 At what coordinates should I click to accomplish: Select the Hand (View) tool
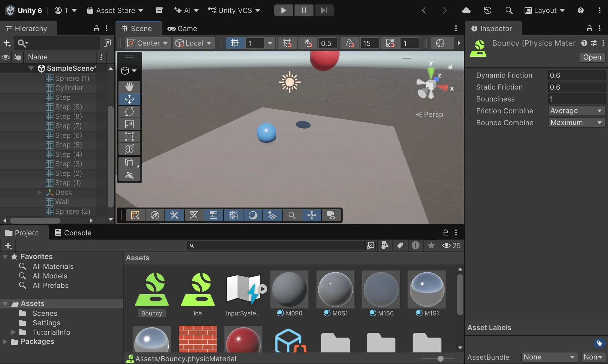tap(129, 86)
